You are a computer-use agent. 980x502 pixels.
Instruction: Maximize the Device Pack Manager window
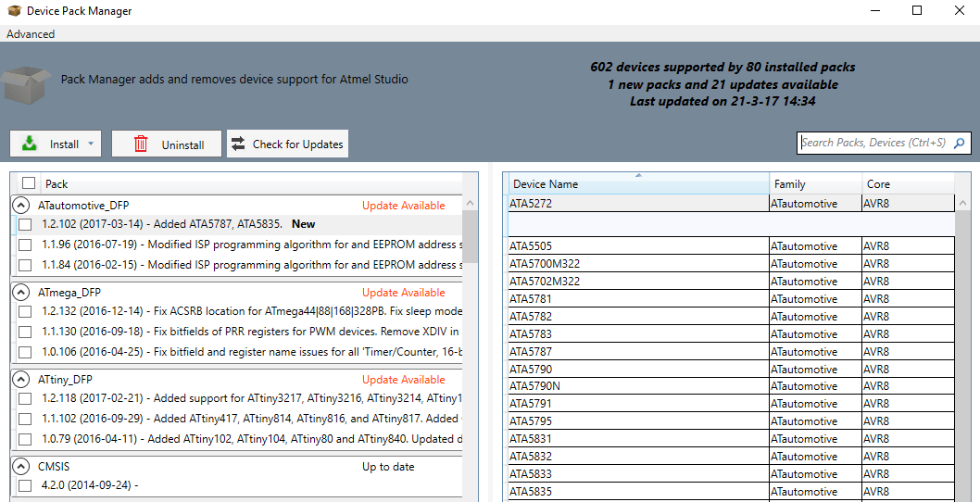[917, 10]
